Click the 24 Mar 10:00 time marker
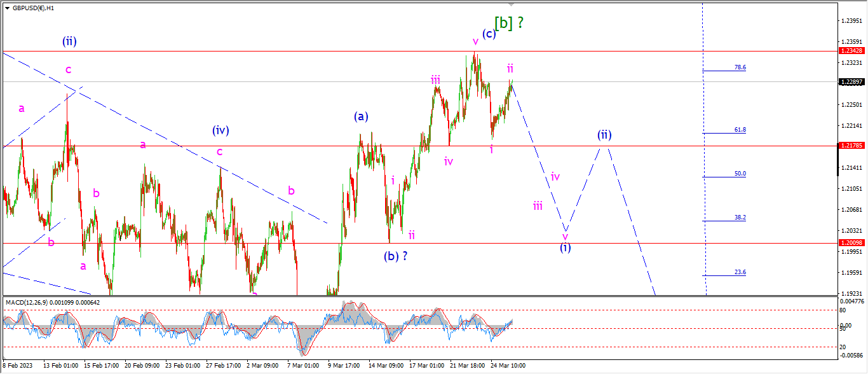Screen dimensions: 868x374 tap(508, 366)
